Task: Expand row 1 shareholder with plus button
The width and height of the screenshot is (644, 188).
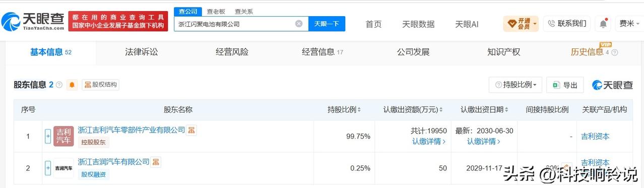Action: point(48,136)
